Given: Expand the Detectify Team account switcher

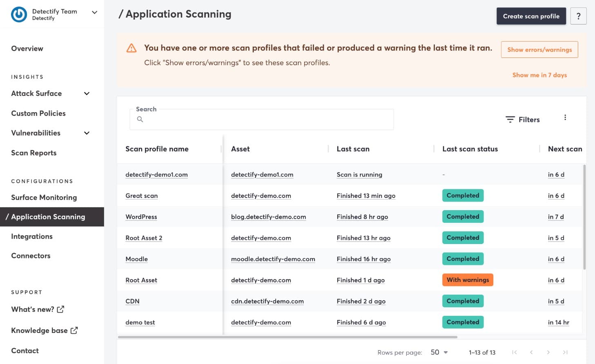Looking at the screenshot, I should coord(94,12).
